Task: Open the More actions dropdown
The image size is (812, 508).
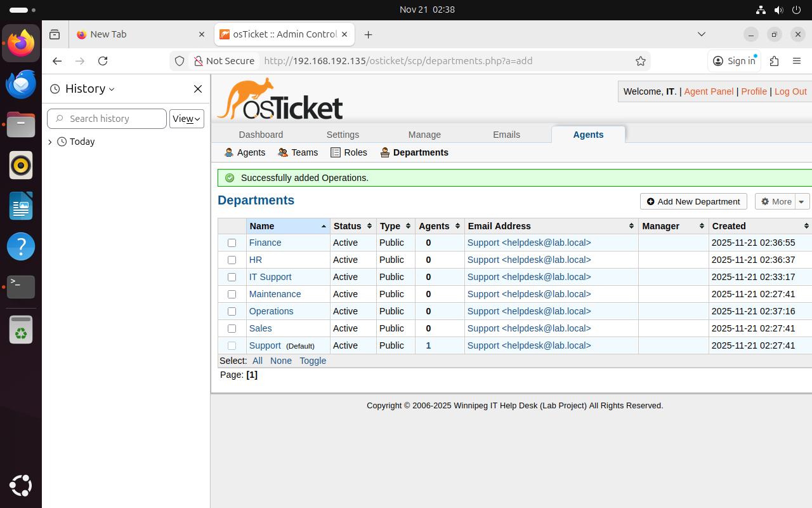Action: pos(782,201)
